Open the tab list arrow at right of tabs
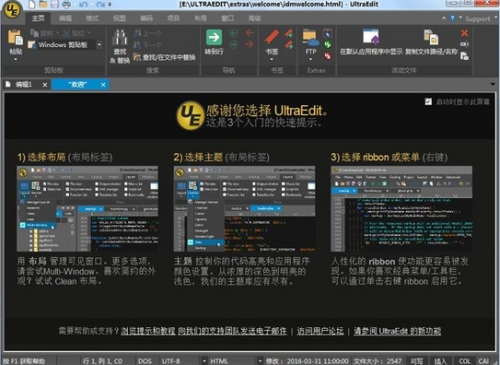 [x=493, y=84]
